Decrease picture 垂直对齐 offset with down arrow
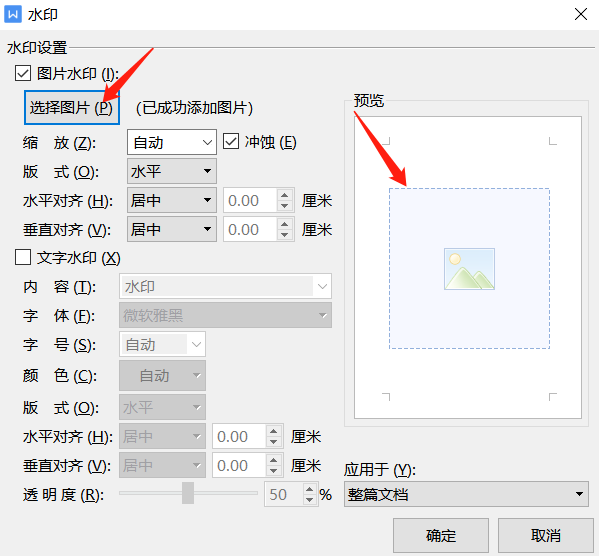This screenshot has width=599, height=556. click(284, 235)
